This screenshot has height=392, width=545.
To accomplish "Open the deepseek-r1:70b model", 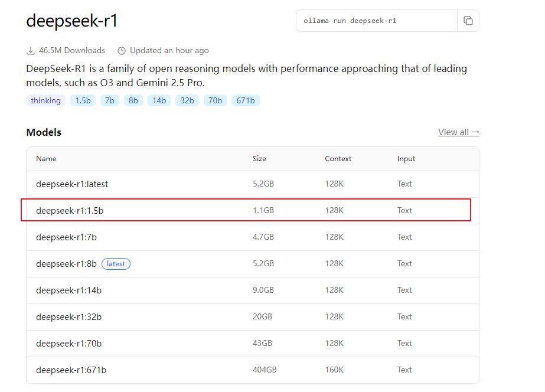I will coord(69,344).
